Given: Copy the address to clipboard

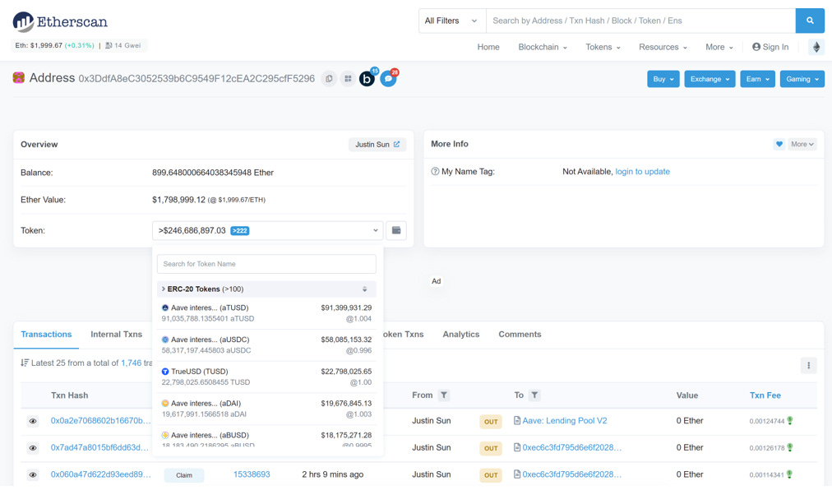Looking at the screenshot, I should click(x=329, y=78).
